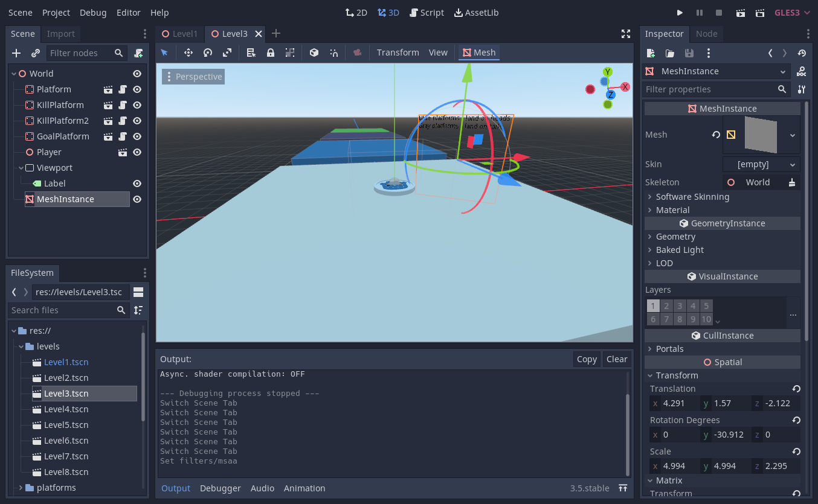Create a new resource in Inspector
The width and height of the screenshot is (818, 504).
click(x=651, y=53)
